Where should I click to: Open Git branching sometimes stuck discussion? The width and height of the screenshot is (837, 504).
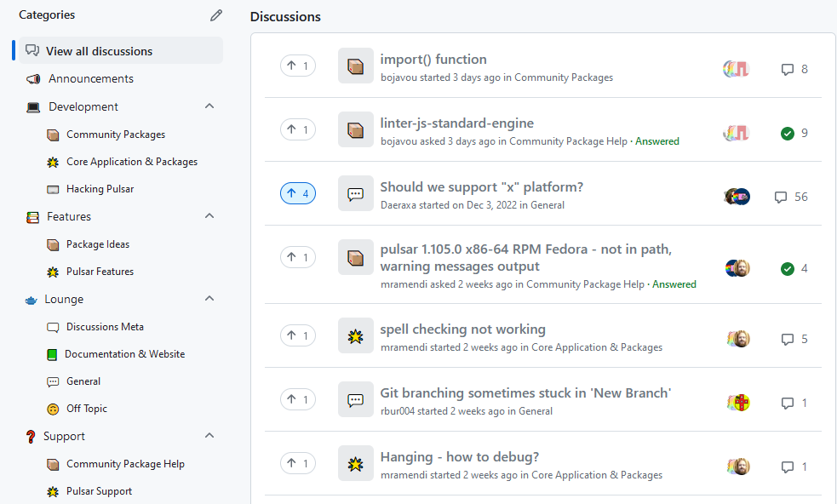[x=525, y=393]
